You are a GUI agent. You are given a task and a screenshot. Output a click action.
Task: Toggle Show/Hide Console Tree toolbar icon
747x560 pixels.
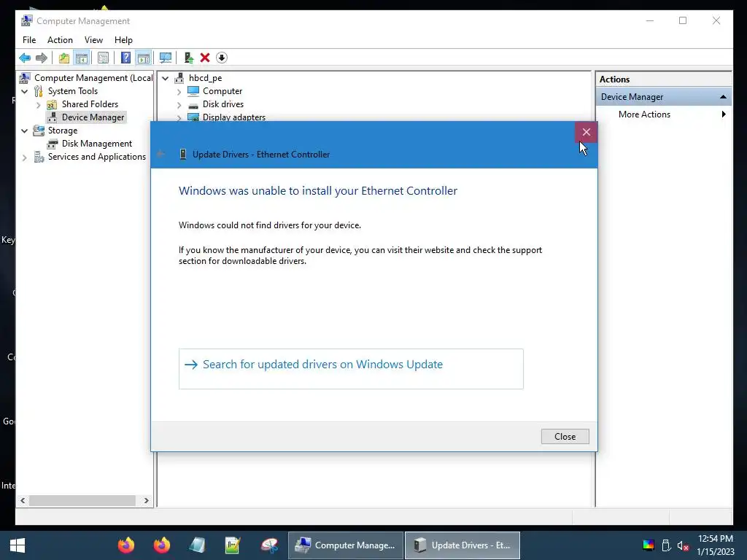(x=82, y=58)
